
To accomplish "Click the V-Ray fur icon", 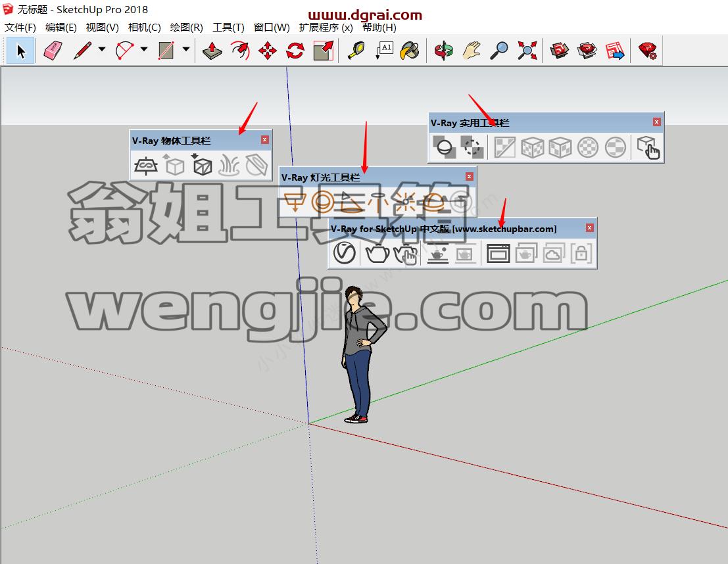I will pyautogui.click(x=229, y=165).
